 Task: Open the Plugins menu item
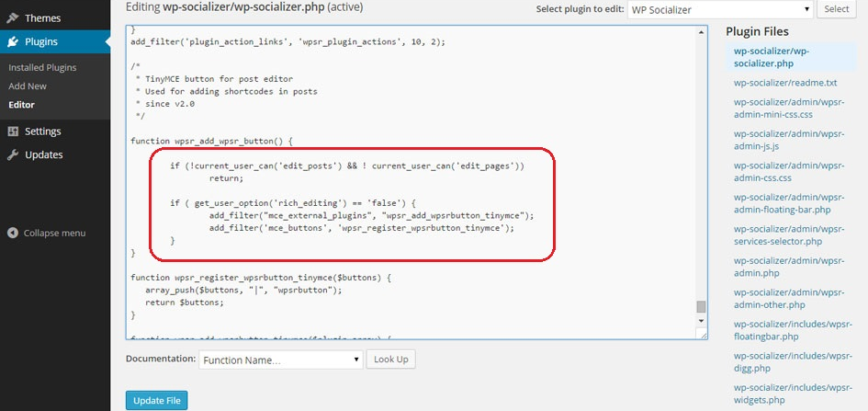click(x=55, y=41)
